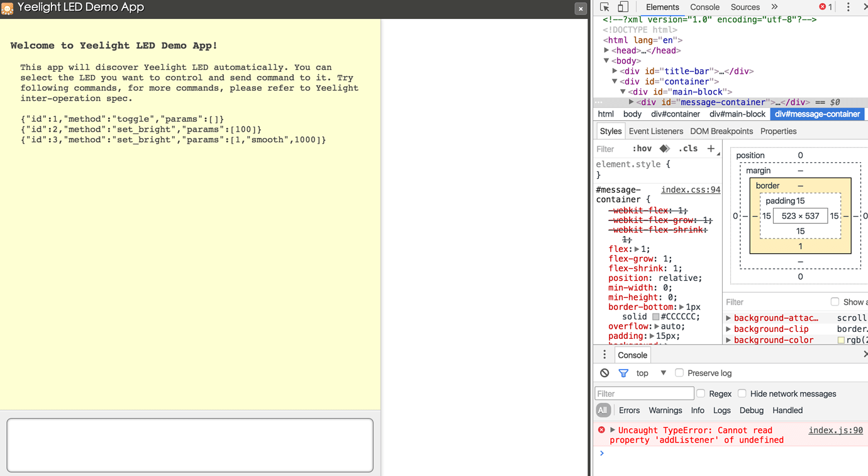Focus the console Filter input

click(x=644, y=394)
